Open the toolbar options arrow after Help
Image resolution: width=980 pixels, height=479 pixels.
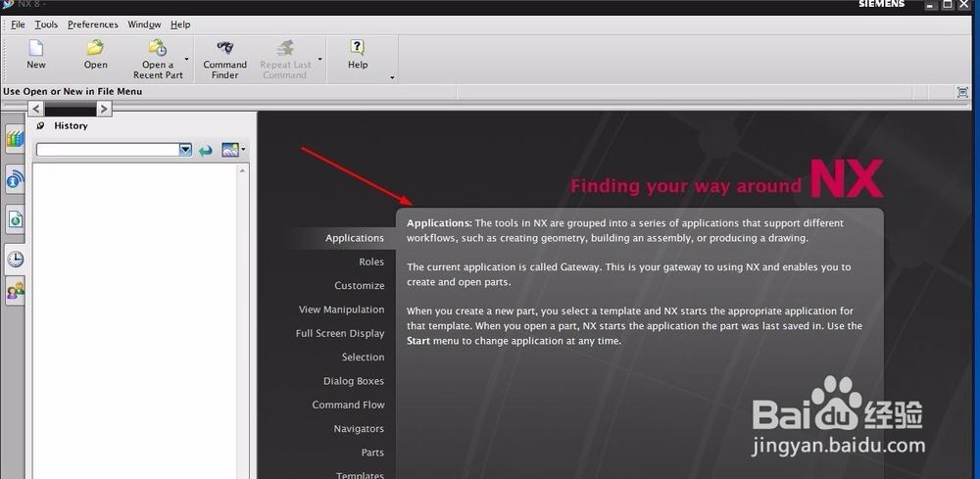(392, 77)
